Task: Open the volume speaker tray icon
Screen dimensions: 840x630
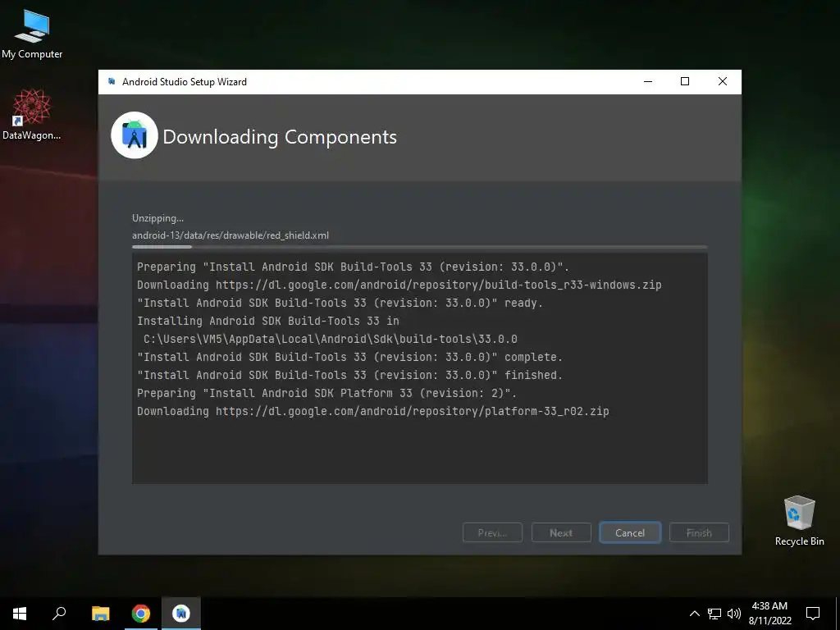Action: click(734, 614)
